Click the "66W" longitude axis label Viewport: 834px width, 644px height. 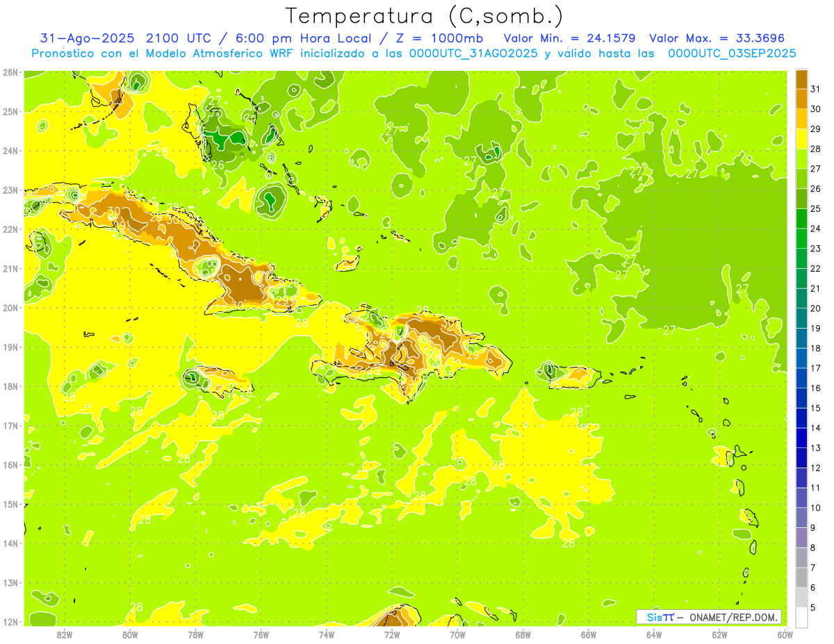589,634
